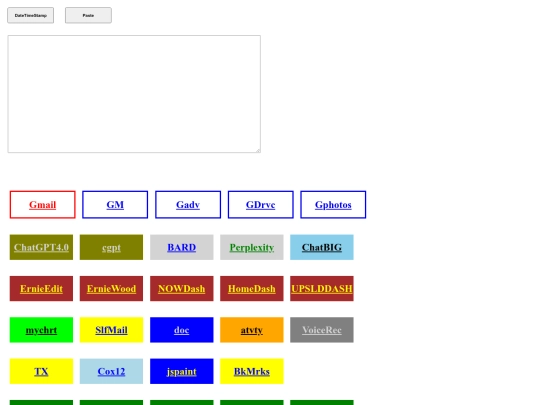The width and height of the screenshot is (540, 405).
Task: Open the red Gmail link
Action: 42,205
